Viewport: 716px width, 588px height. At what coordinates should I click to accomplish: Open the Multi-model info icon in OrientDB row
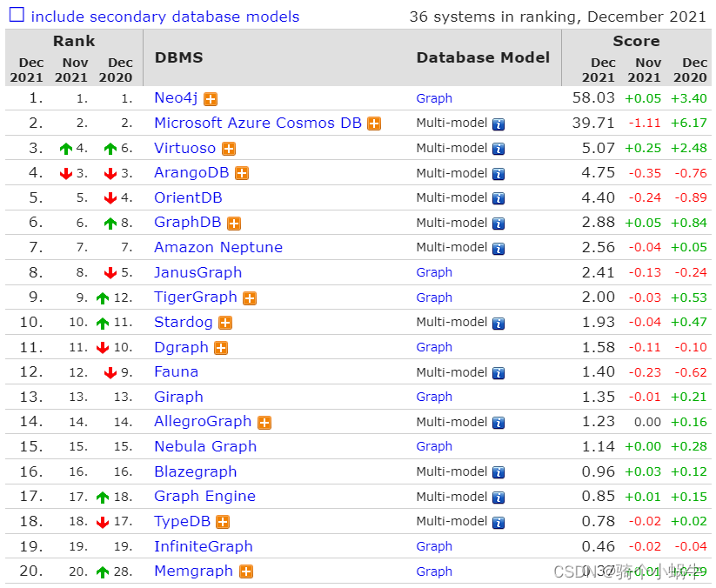499,198
